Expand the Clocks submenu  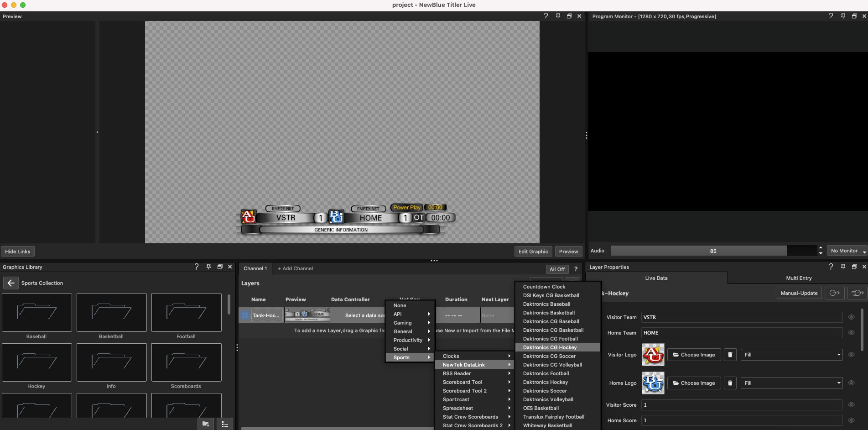click(x=475, y=356)
